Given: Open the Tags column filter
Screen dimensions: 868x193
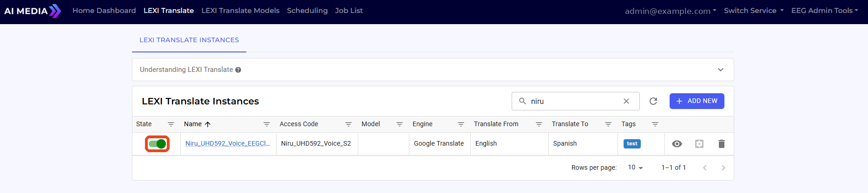Looking at the screenshot, I should point(655,124).
